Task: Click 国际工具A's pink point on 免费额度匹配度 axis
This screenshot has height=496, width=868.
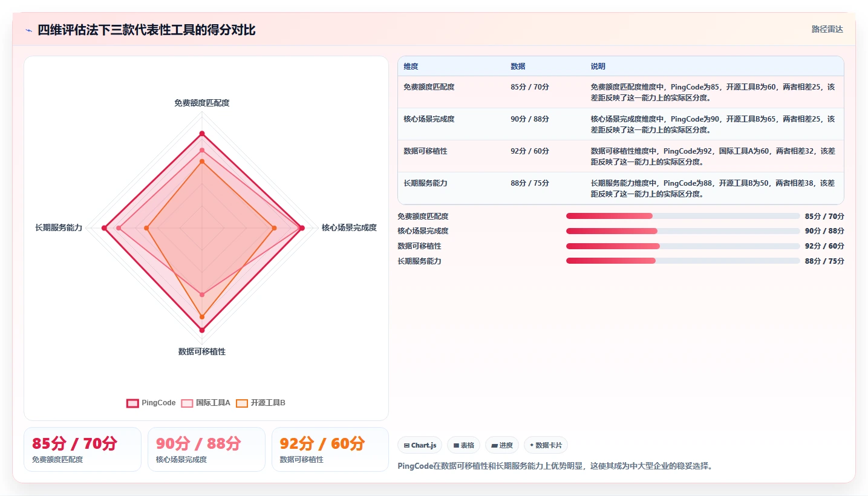Action: pos(202,150)
